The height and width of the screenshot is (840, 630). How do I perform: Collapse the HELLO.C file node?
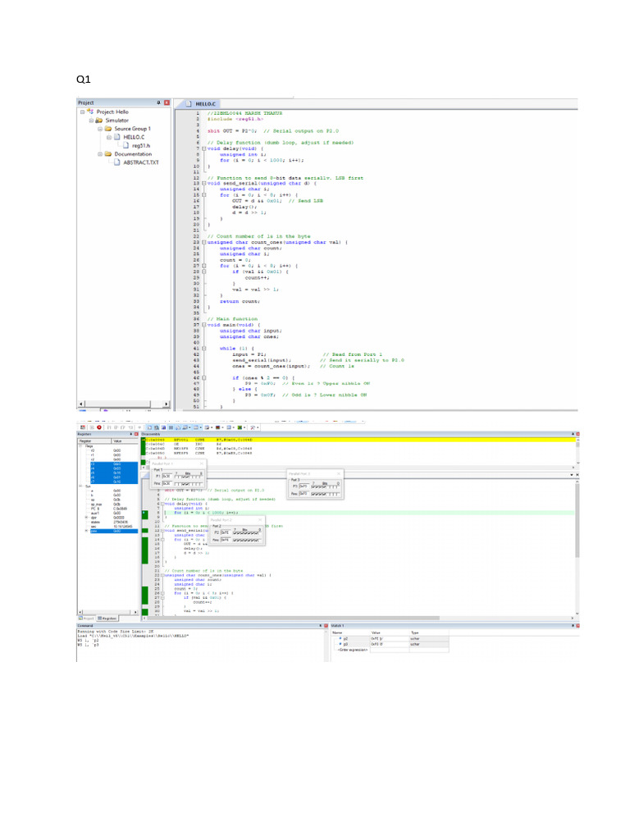109,137
